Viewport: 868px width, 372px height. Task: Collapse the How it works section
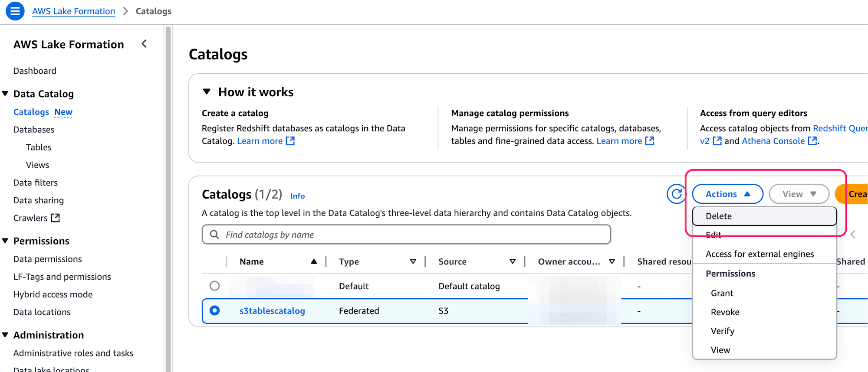[x=207, y=91]
